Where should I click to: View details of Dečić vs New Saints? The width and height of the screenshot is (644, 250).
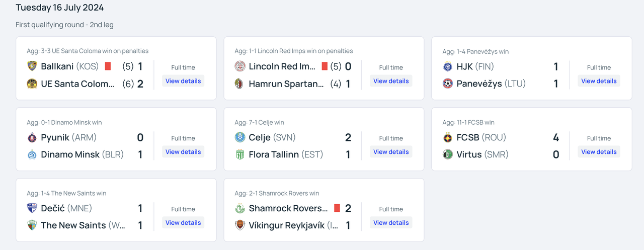183,223
